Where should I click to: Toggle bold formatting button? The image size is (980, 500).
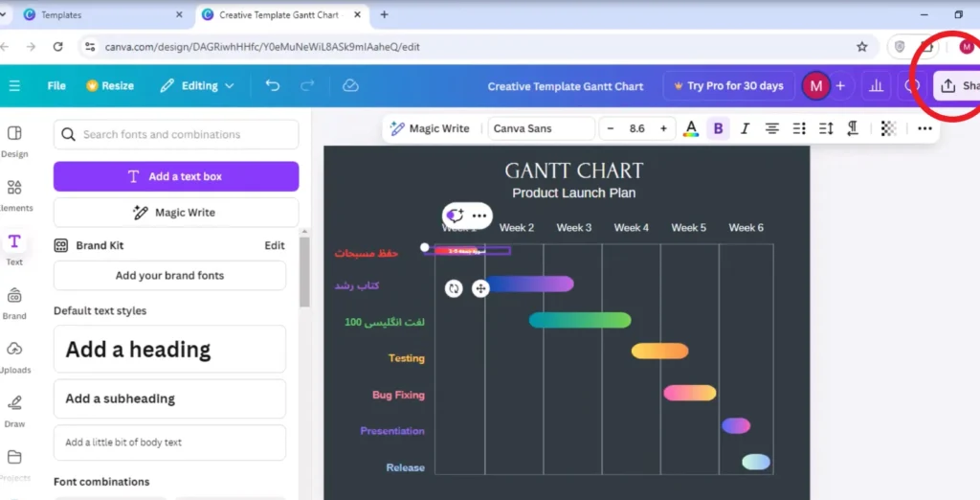[718, 128]
